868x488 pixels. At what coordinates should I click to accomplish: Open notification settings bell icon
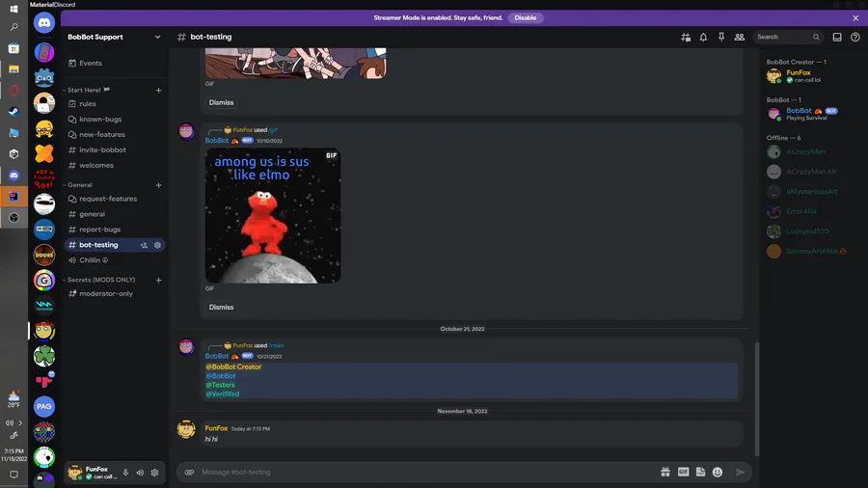(703, 37)
